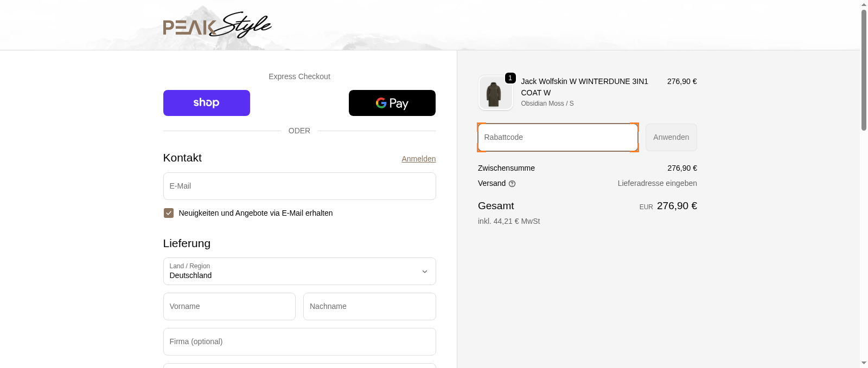This screenshot has width=868, height=368.
Task: Select the Vorname text field
Action: click(229, 306)
